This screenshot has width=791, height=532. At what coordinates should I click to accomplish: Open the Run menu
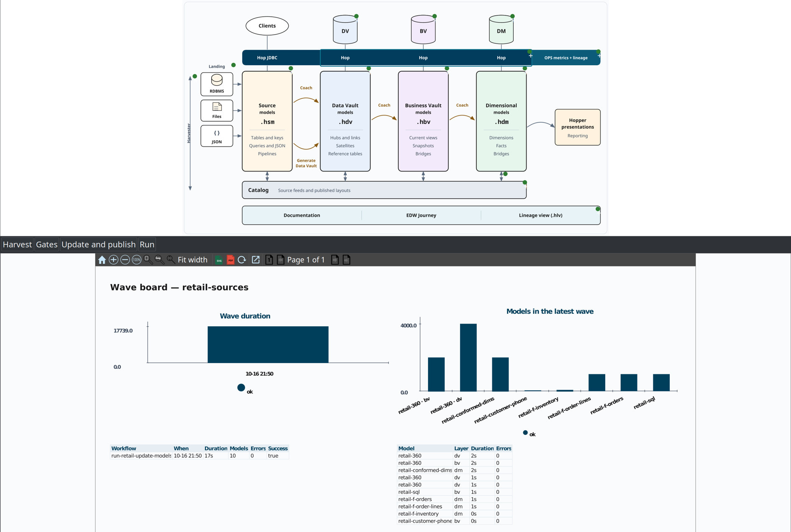point(147,244)
